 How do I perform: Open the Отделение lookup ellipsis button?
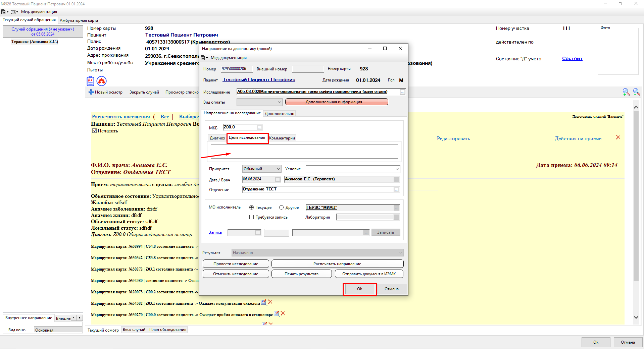click(396, 189)
